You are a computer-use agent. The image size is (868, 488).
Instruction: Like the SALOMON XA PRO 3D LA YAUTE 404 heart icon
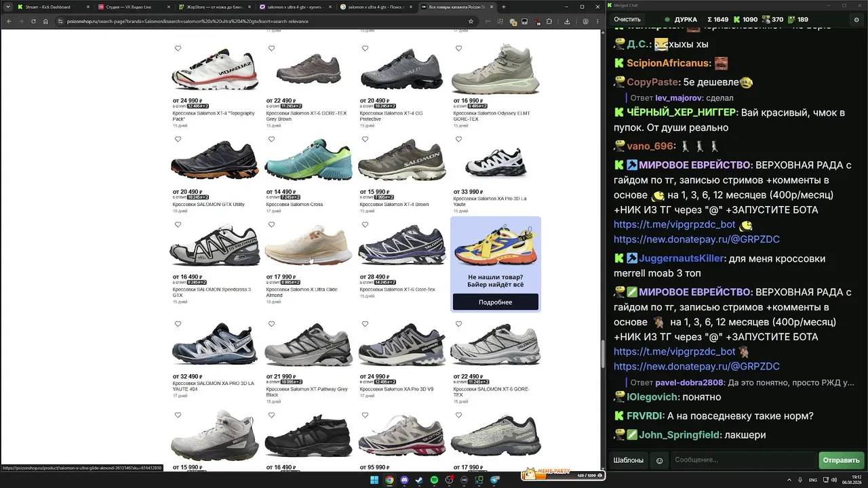point(178,324)
